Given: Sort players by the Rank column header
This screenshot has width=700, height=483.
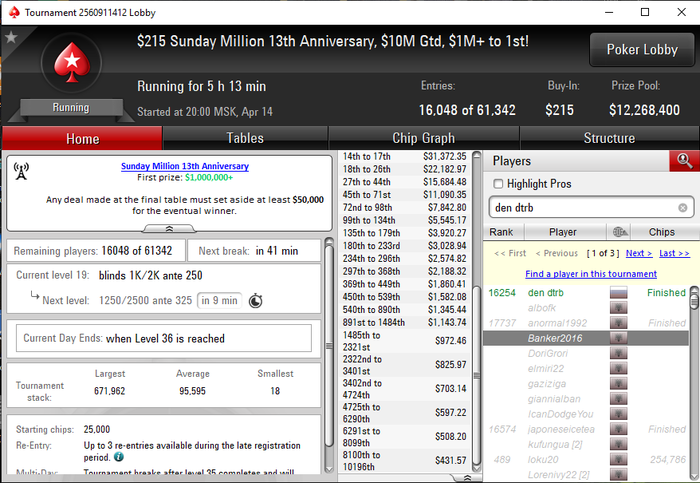Looking at the screenshot, I should (503, 232).
